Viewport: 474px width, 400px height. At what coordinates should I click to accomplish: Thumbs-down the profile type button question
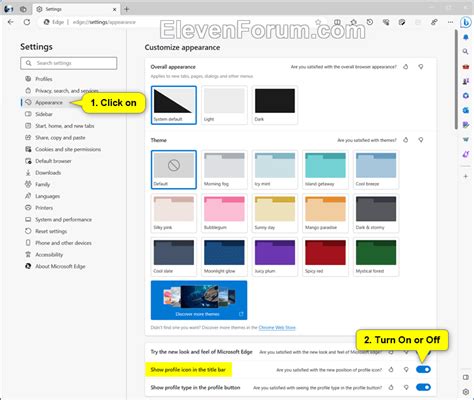pos(406,387)
